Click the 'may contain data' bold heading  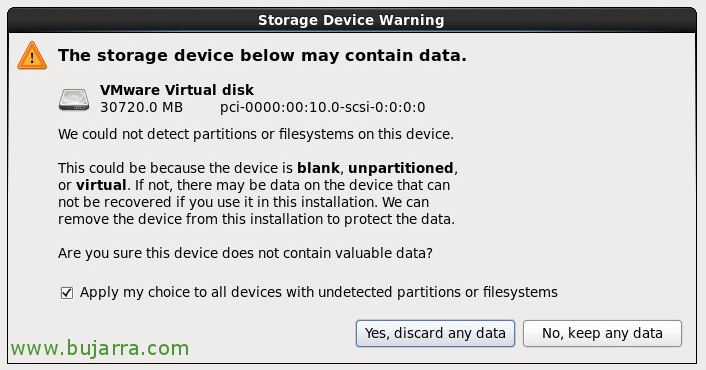point(262,55)
